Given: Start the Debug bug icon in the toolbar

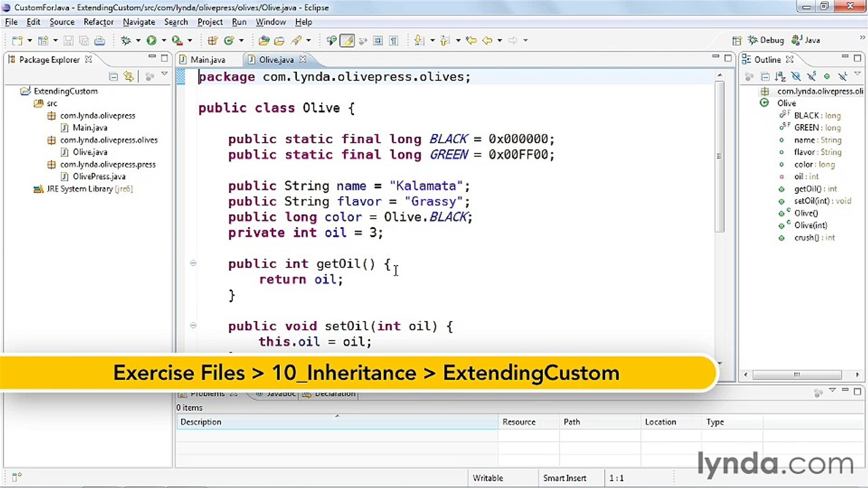Looking at the screenshot, I should 125,41.
